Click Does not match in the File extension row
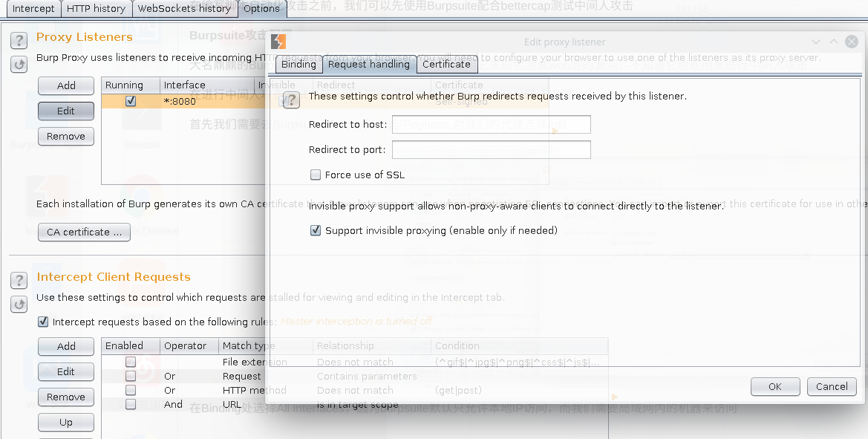Image resolution: width=868 pixels, height=439 pixels. [x=355, y=362]
